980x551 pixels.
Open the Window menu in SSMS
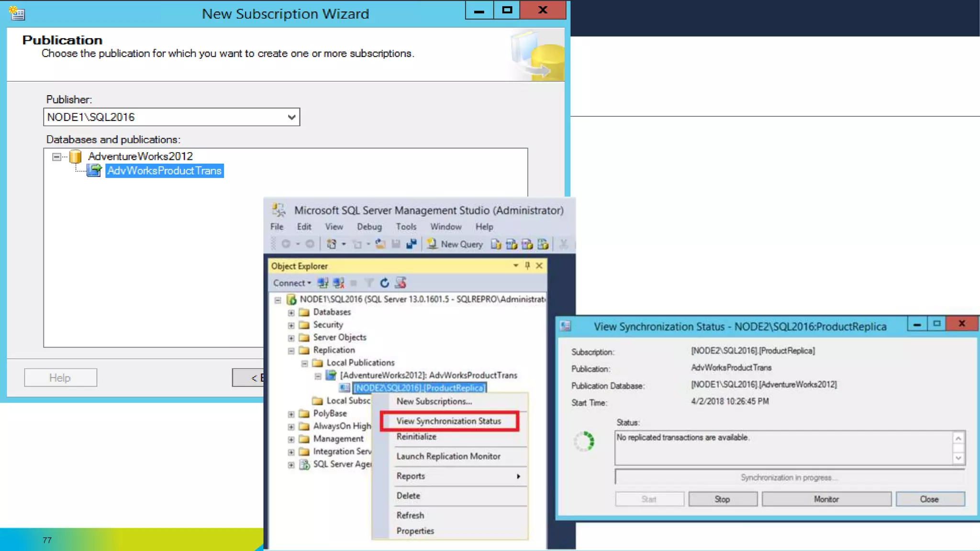[445, 226]
